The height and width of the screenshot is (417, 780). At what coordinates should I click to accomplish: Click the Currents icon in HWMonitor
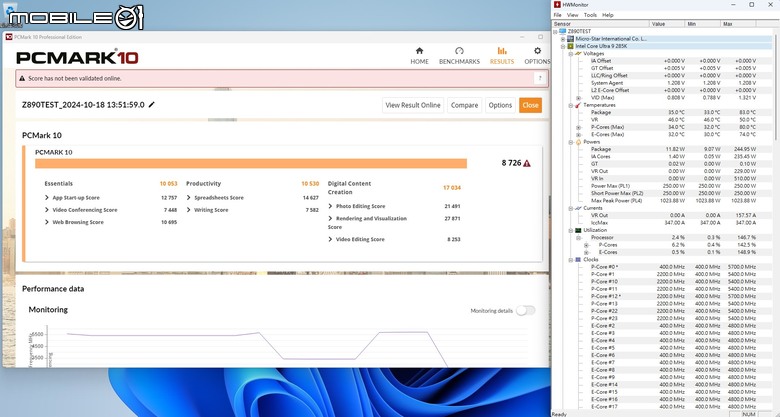[x=578, y=208]
